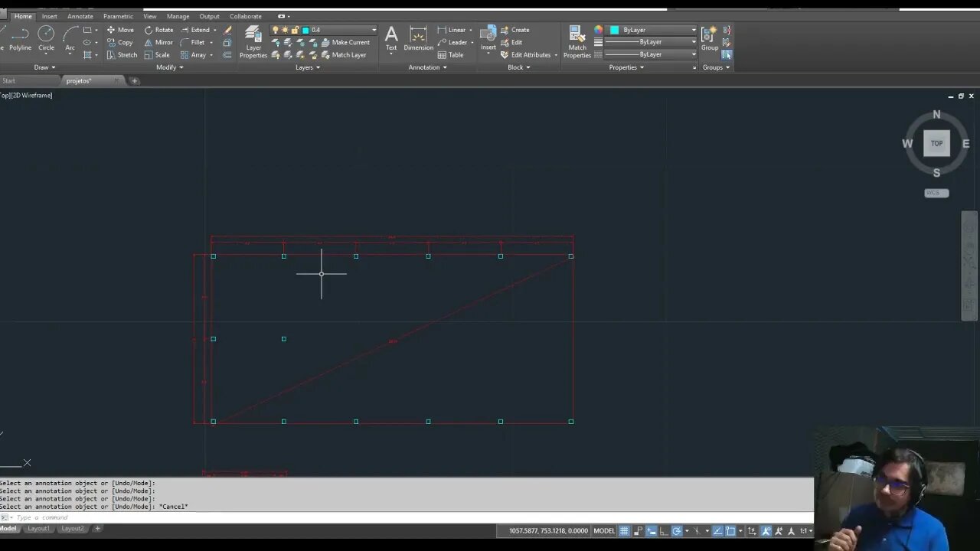The height and width of the screenshot is (551, 980).
Task: Open the View ribbon tab
Action: tap(150, 16)
